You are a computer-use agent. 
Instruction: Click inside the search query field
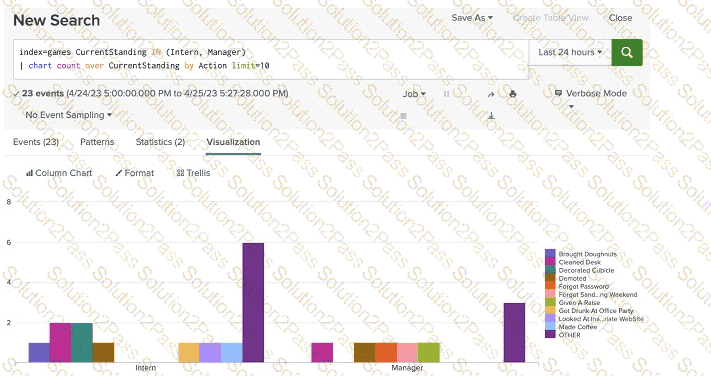coord(271,59)
